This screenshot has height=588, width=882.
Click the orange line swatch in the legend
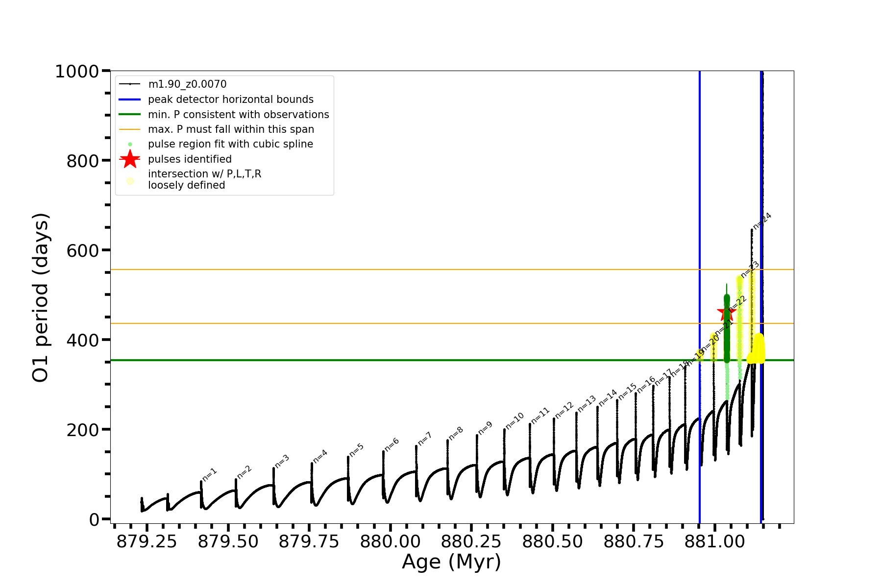click(130, 129)
